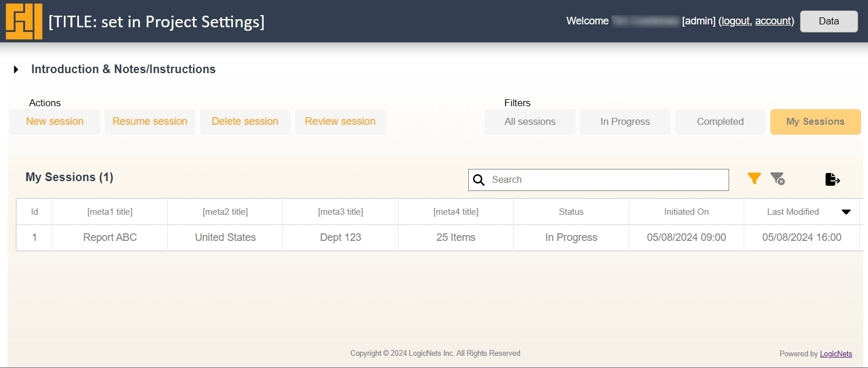This screenshot has width=868, height=368.
Task: Click the logout link
Action: click(x=736, y=21)
